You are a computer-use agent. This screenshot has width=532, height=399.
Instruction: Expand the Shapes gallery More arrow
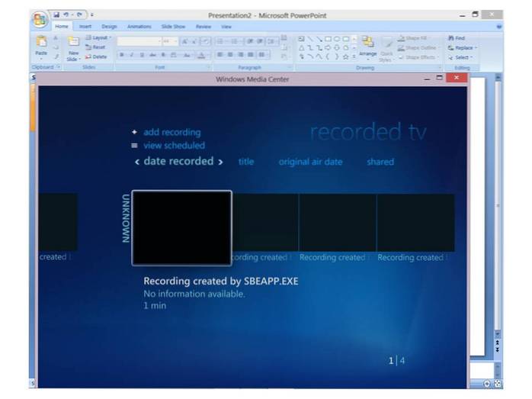(354, 56)
